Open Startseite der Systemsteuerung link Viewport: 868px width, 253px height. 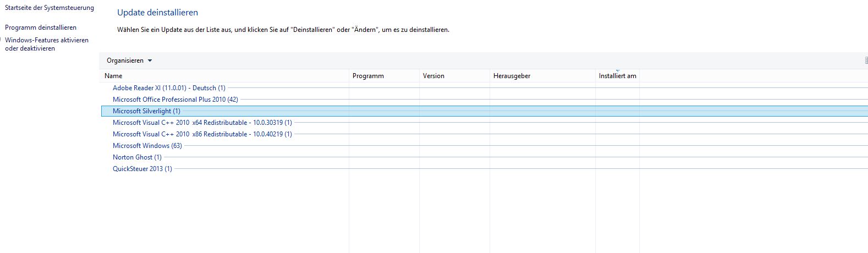coord(50,8)
